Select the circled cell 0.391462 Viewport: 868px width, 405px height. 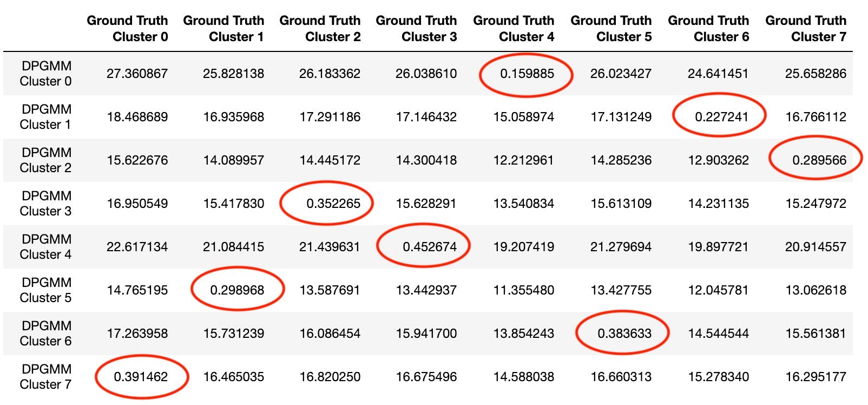[x=140, y=377]
